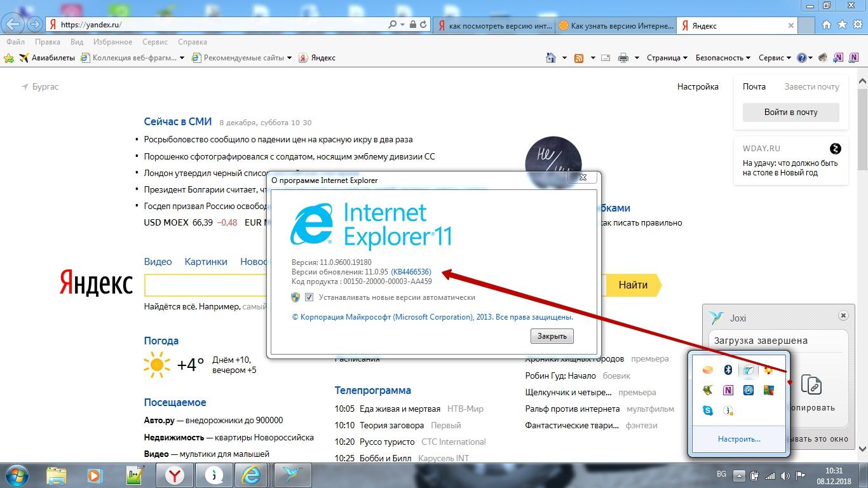Click the browser Forward arrow button
The height and width of the screenshot is (488, 868).
pos(35,25)
